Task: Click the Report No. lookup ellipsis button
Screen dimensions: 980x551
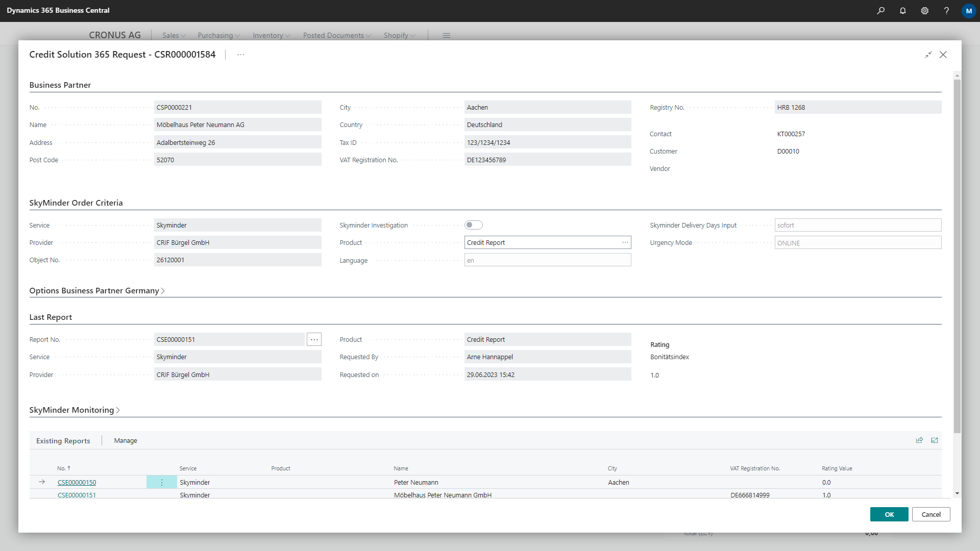Action: [x=314, y=339]
